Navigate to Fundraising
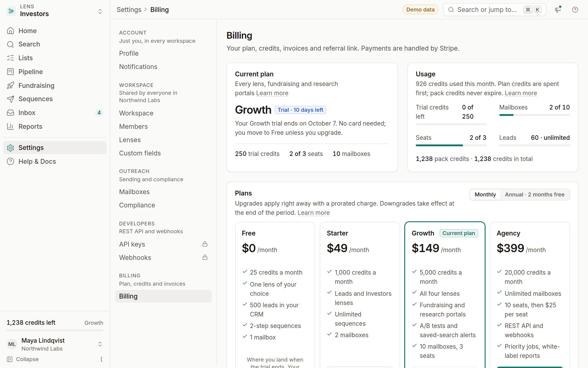 click(x=55, y=85)
